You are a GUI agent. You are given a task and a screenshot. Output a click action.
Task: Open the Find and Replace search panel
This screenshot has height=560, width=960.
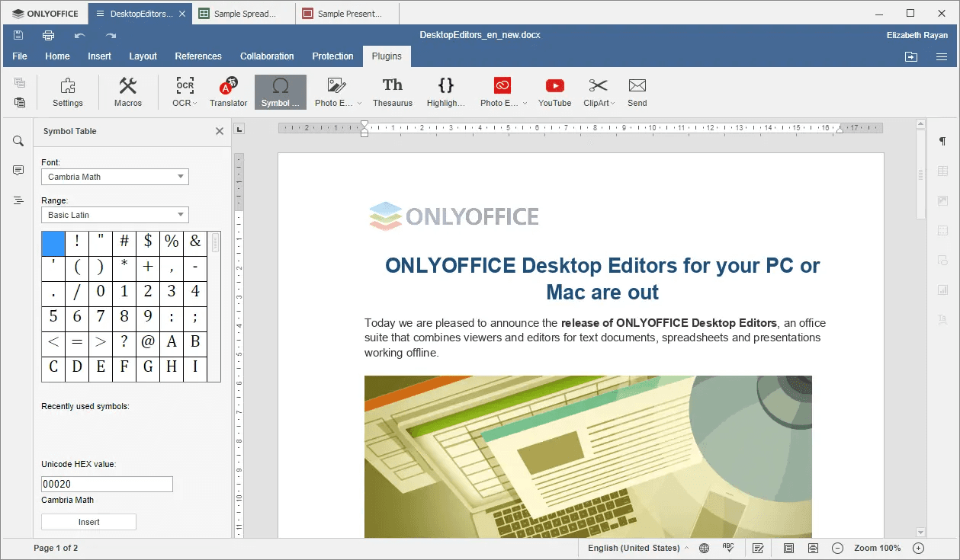(x=17, y=141)
